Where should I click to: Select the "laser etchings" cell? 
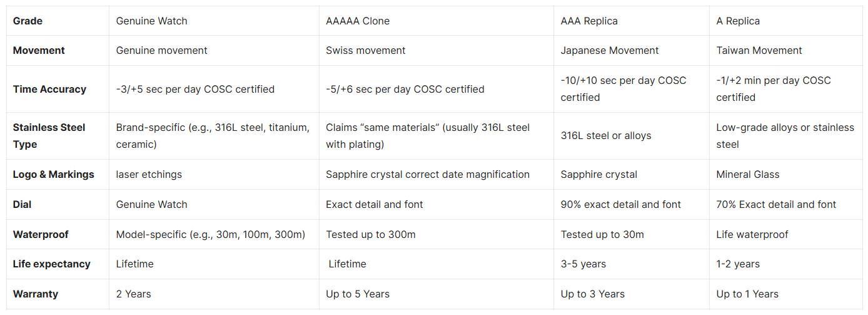click(x=149, y=174)
